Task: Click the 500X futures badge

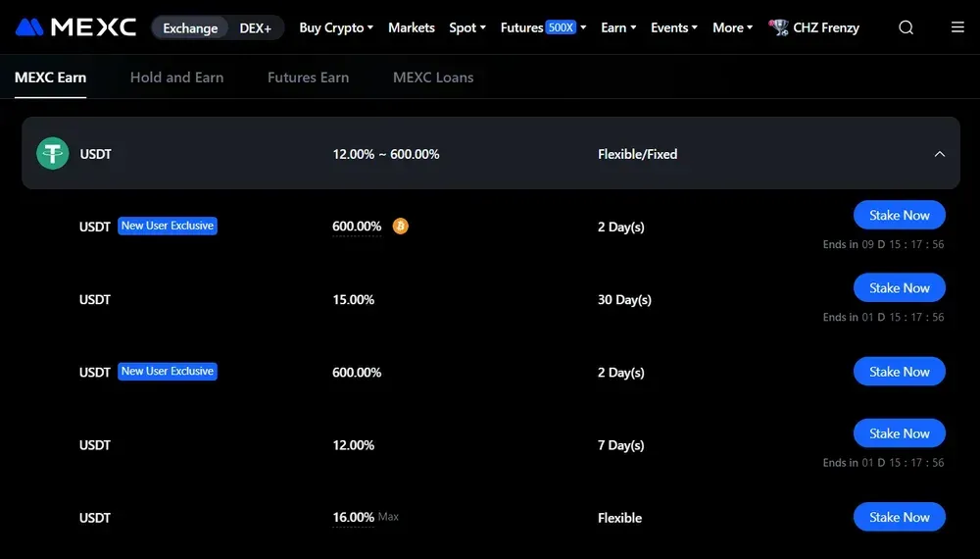Action: click(561, 27)
